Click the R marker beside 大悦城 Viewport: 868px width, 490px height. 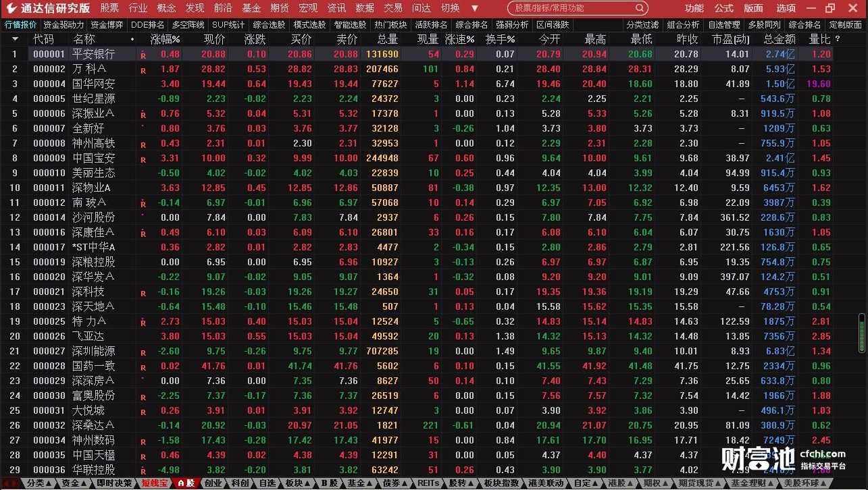pyautogui.click(x=143, y=411)
